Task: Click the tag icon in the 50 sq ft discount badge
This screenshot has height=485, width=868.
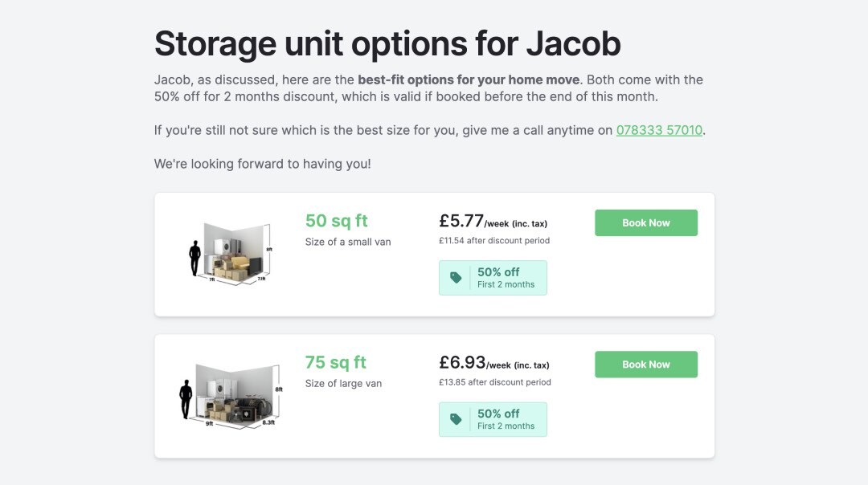Action: click(x=456, y=278)
